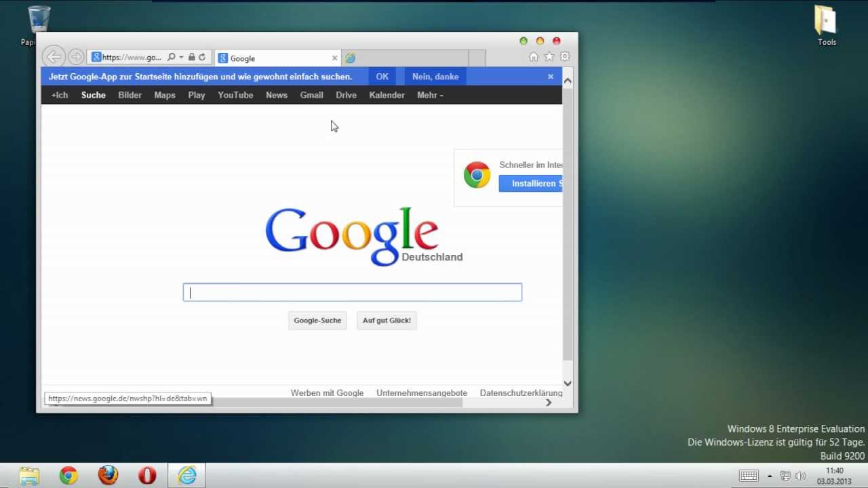Open 'Werben mit Google' link
The image size is (868, 488).
327,392
